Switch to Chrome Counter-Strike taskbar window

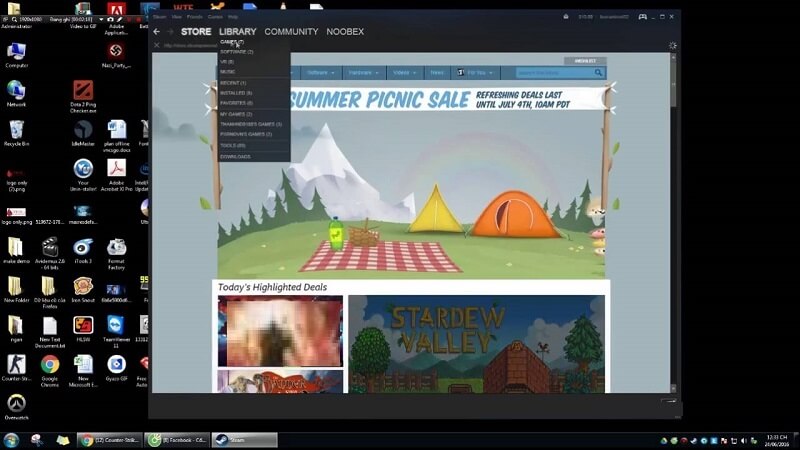pyautogui.click(x=109, y=440)
